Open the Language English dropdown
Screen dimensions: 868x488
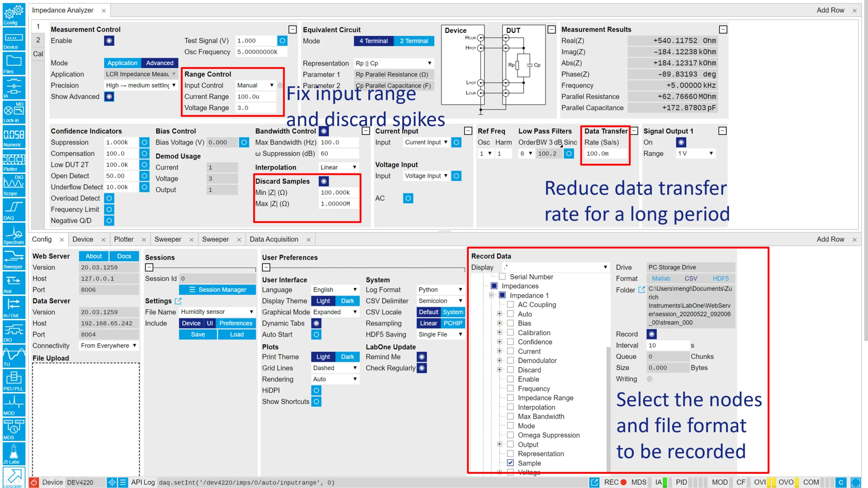click(x=335, y=290)
